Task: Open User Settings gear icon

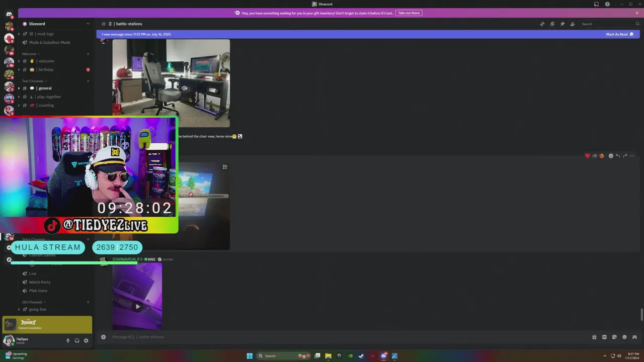Action: (x=86, y=340)
